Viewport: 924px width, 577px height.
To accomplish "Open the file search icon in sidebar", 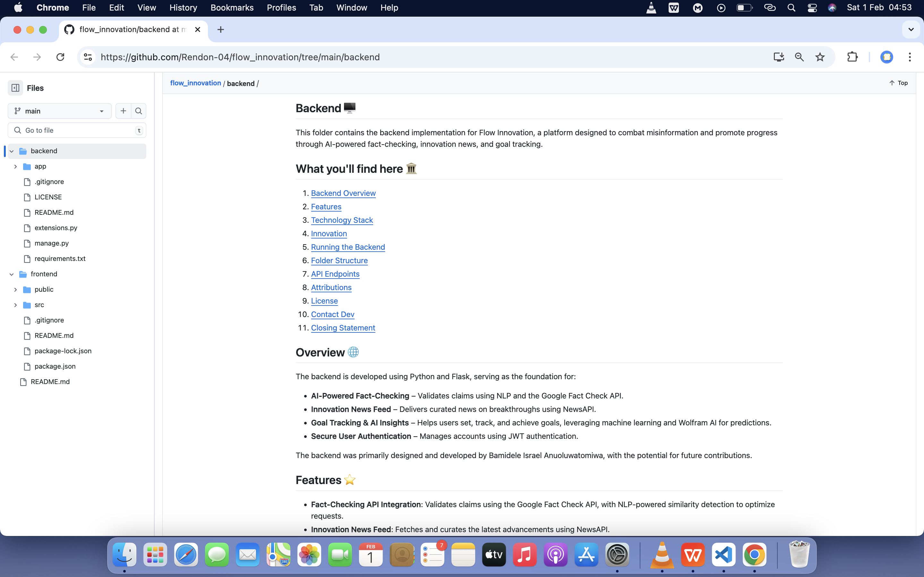I will [x=139, y=111].
